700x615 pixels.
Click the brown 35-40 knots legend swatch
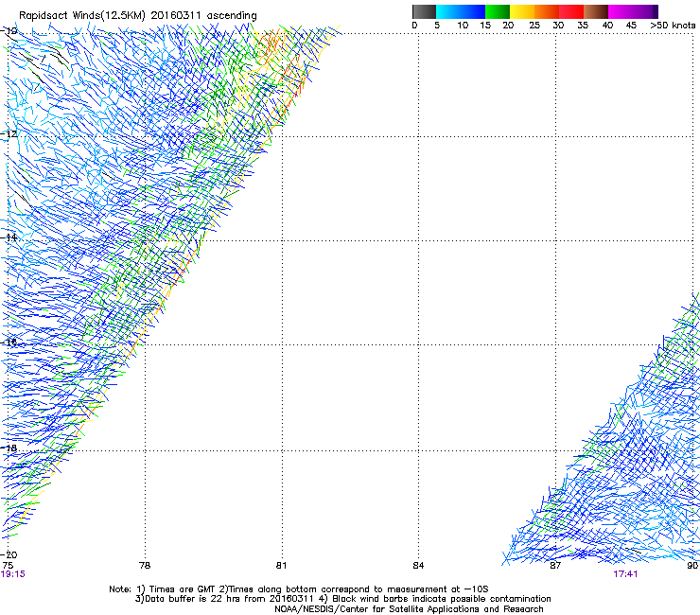point(596,11)
